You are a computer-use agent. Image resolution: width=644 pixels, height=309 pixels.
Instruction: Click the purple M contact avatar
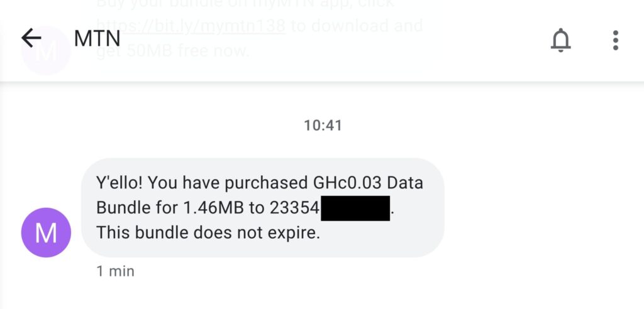(46, 232)
